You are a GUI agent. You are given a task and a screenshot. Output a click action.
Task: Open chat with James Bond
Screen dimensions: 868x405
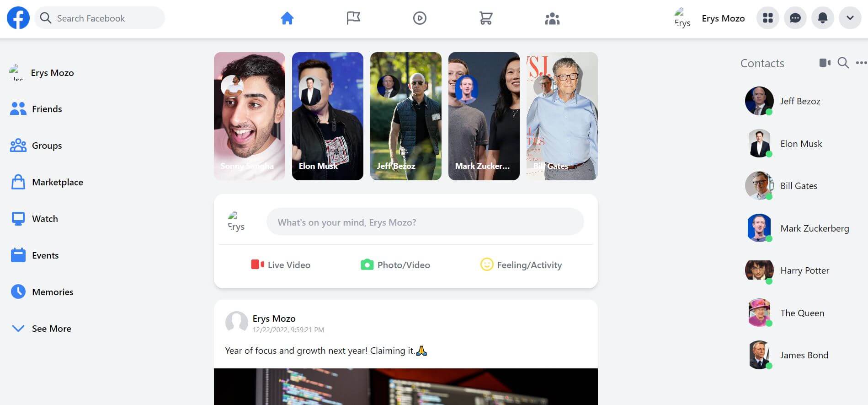point(788,355)
